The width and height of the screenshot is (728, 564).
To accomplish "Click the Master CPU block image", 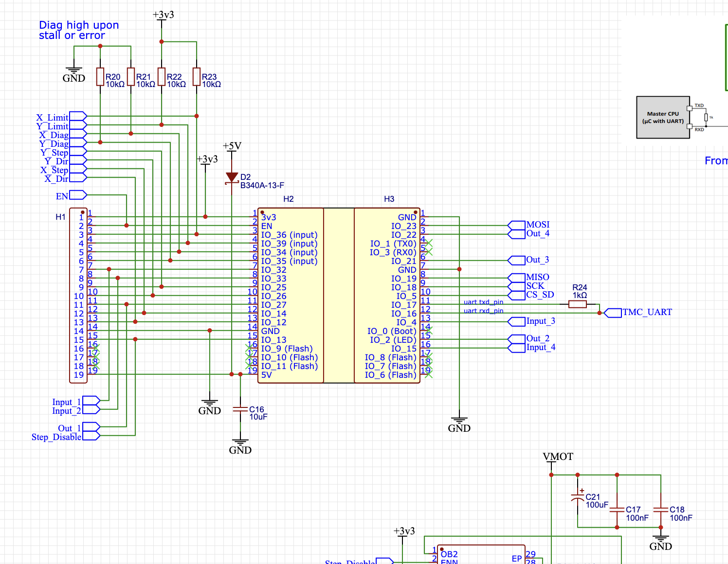I will 663,118.
